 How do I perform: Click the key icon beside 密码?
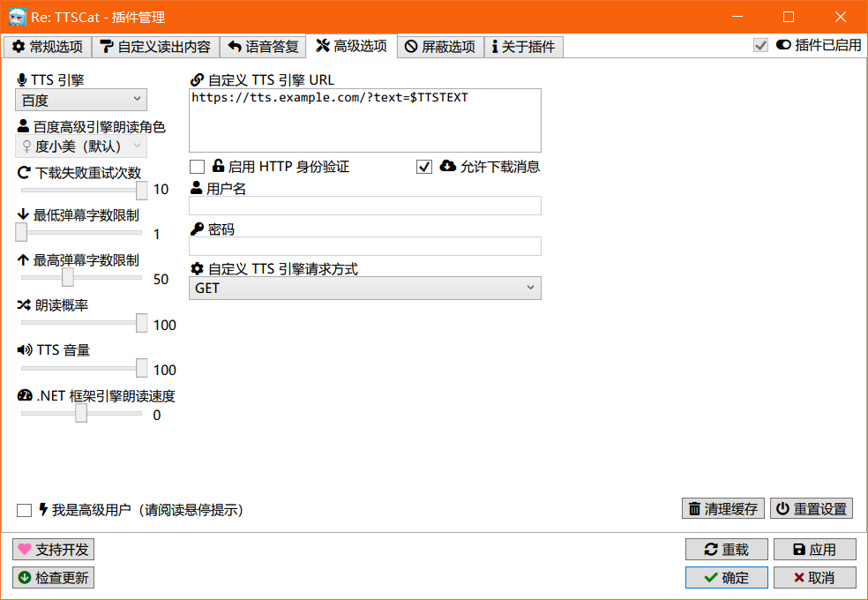[197, 229]
